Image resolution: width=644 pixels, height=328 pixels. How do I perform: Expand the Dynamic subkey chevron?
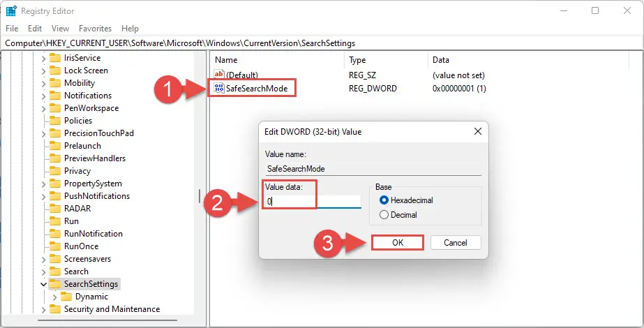56,297
